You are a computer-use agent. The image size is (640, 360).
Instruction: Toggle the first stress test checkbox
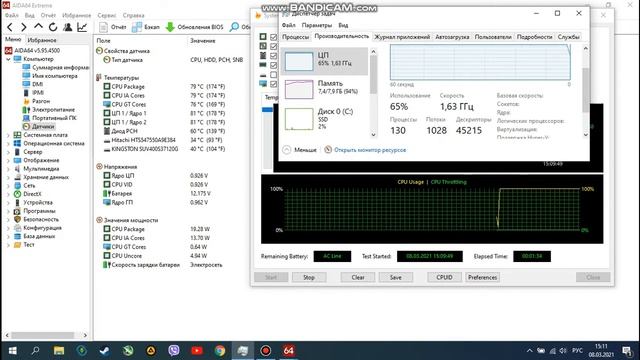click(x=273, y=37)
